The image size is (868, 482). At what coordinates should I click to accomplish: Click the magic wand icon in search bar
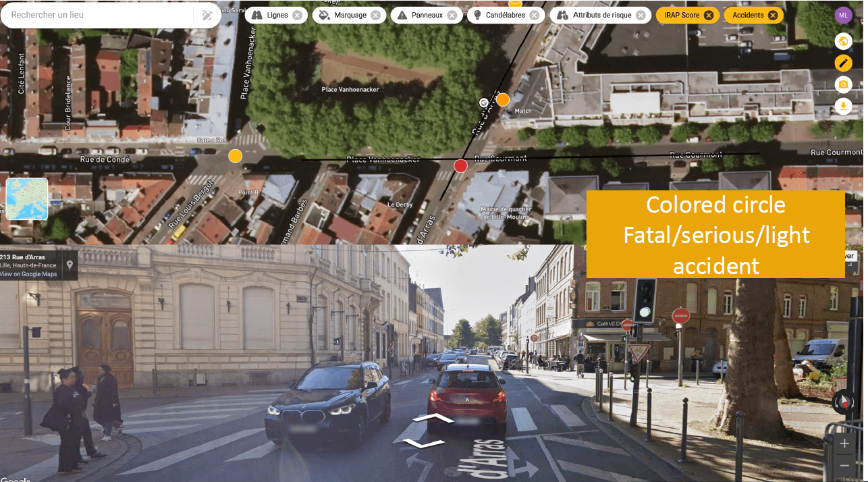pos(207,15)
